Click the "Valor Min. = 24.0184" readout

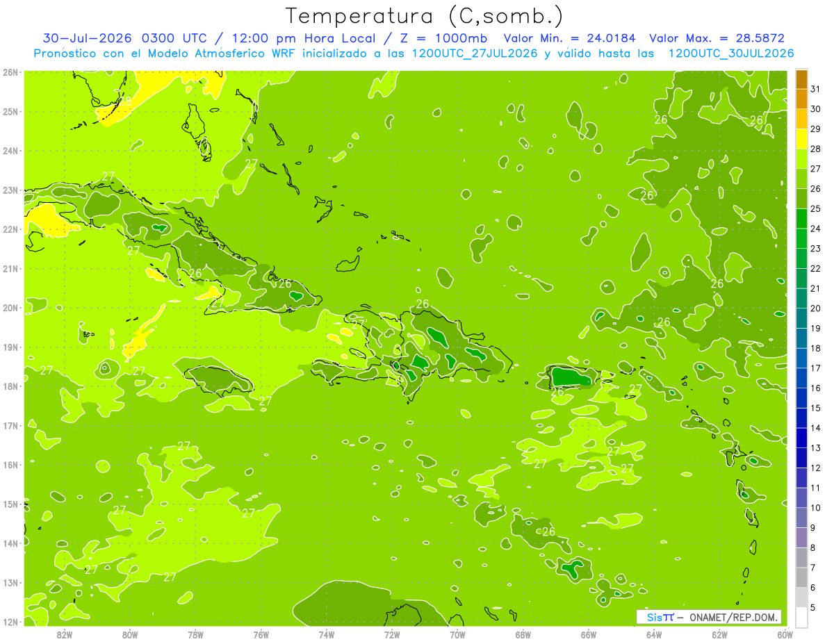(569, 38)
